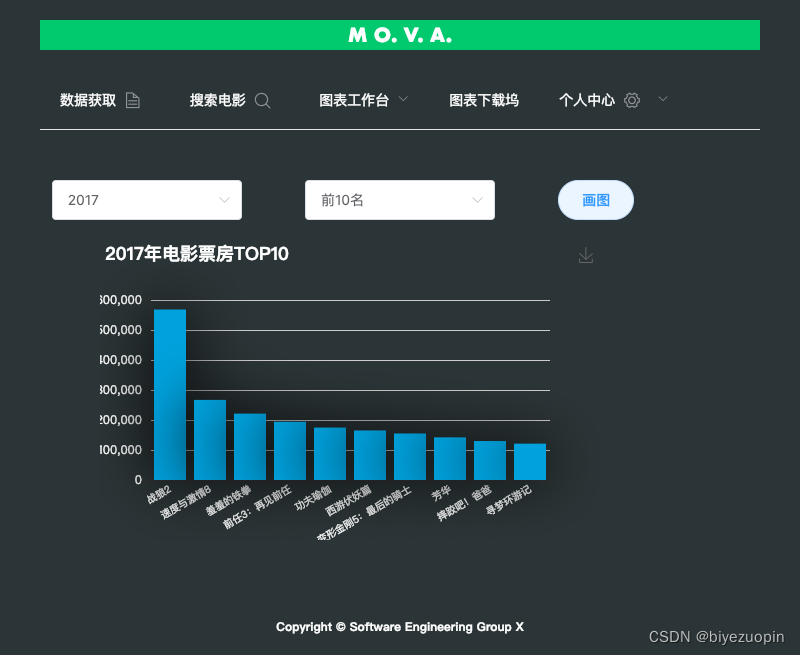Click the magnifier icon beside 搜索电影
800x655 pixels.
[x=262, y=100]
